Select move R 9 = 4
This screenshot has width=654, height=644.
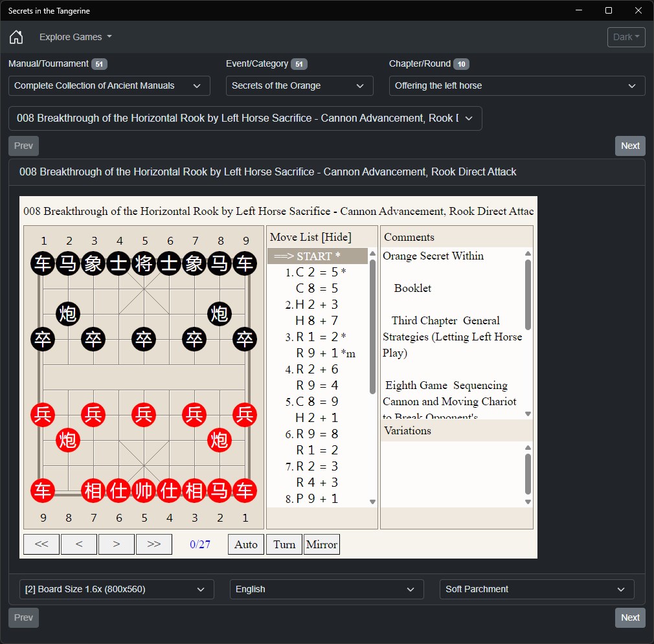click(317, 386)
